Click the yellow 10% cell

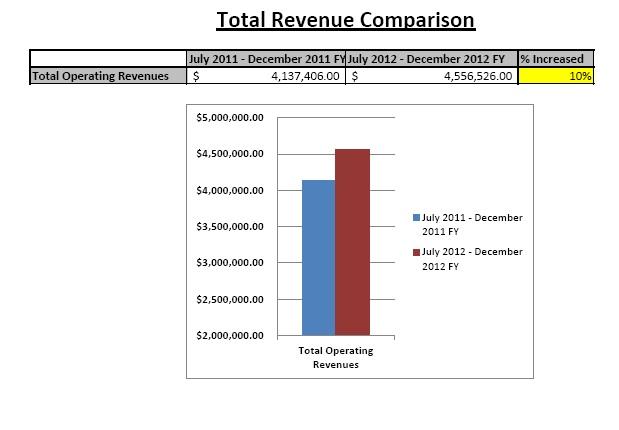556,76
